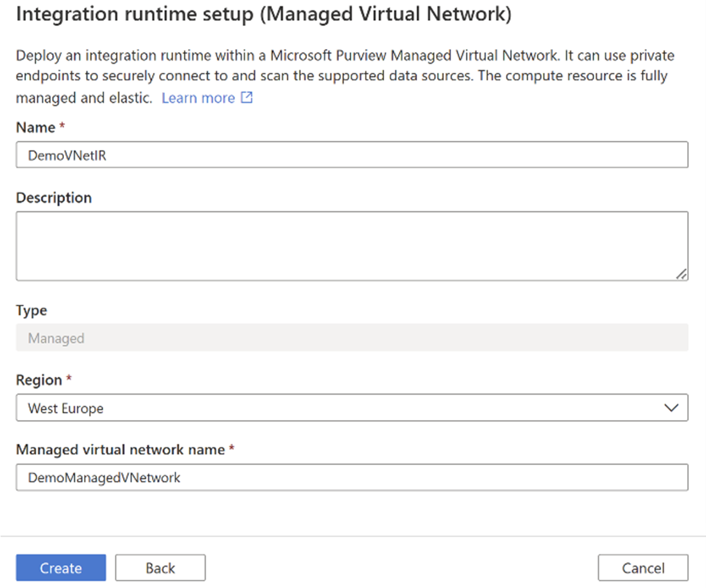Open the region list to change West Europe
The image size is (706, 588).
point(670,408)
